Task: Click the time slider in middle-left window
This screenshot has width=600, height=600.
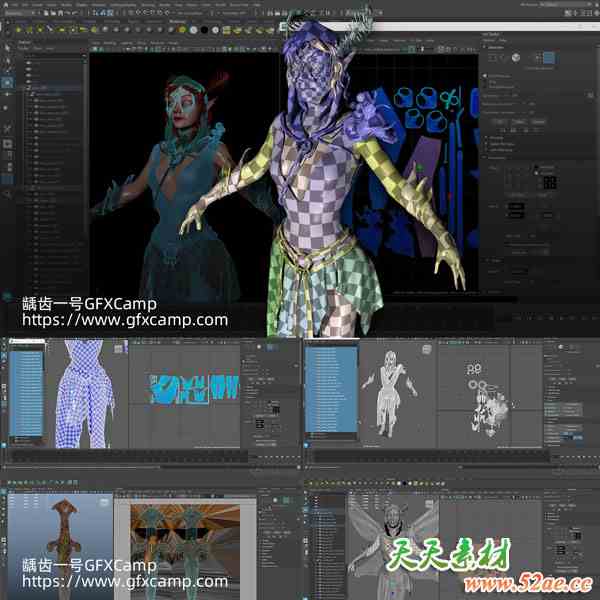Action: [130, 456]
